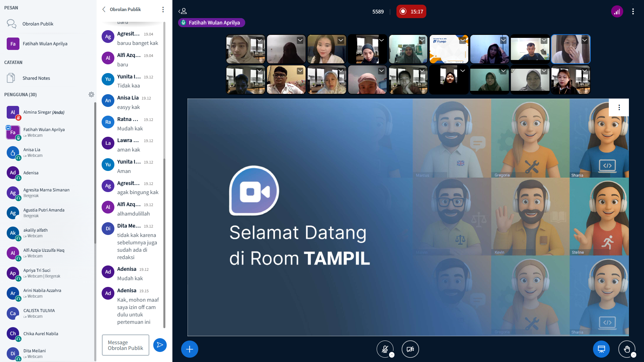Open meeting options three-dot menu
This screenshot has width=644, height=362.
tap(633, 11)
